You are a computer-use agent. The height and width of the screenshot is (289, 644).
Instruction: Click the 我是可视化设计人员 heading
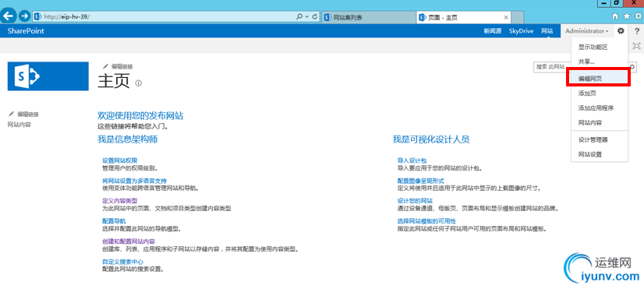point(431,139)
